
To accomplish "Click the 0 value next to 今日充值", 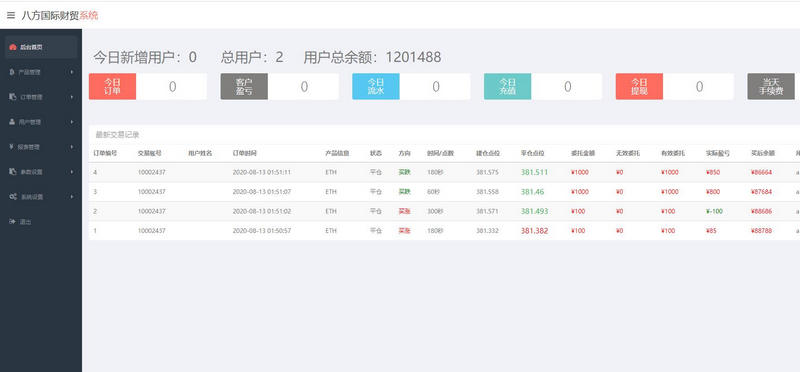I will pos(567,87).
